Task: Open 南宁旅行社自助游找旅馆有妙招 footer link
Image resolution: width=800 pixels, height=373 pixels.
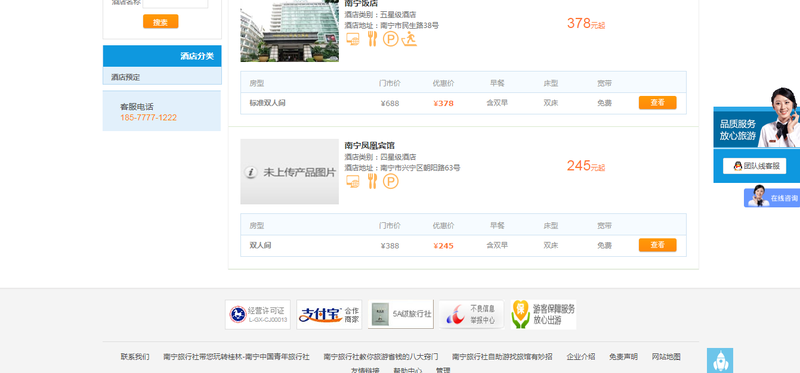Action: [502, 357]
